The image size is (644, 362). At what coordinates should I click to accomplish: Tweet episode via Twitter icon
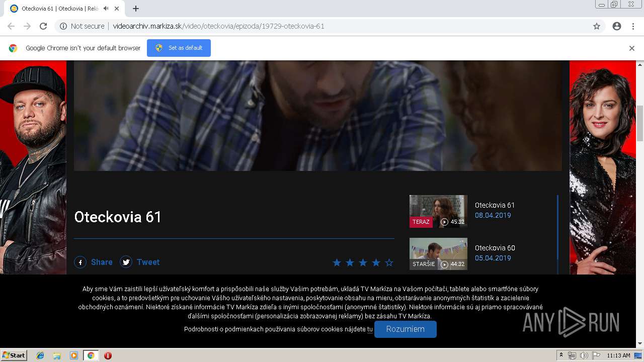[126, 262]
